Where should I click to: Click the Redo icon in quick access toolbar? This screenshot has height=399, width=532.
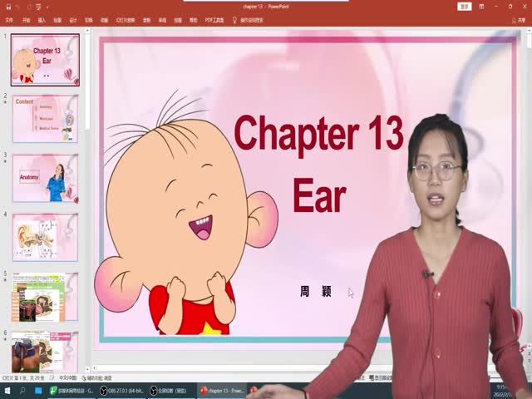(29, 7)
